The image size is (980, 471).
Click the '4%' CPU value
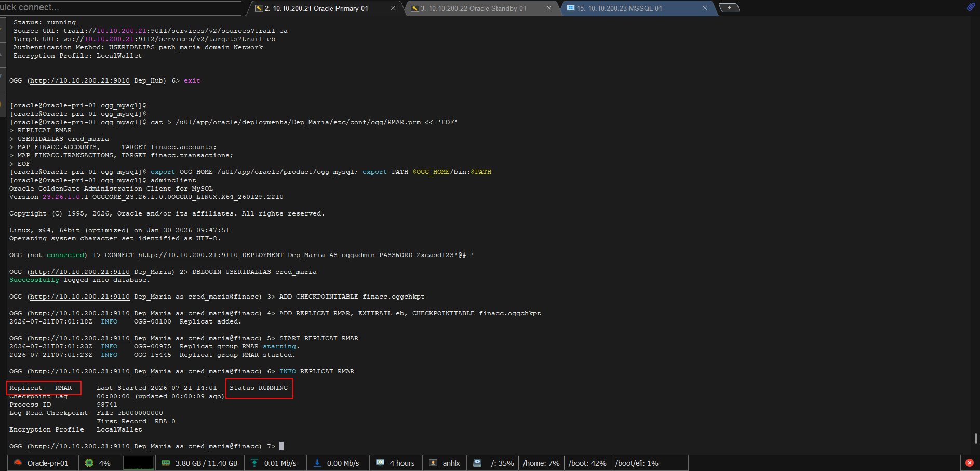(105, 463)
